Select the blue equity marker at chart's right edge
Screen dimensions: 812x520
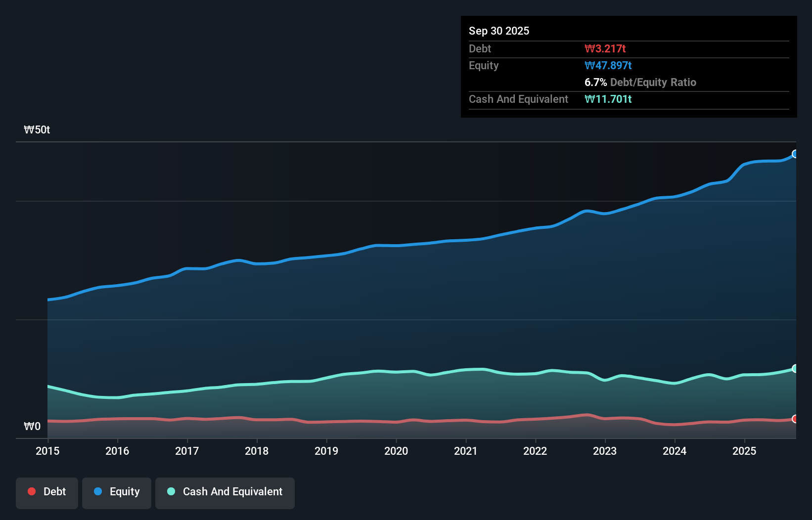pyautogui.click(x=795, y=154)
